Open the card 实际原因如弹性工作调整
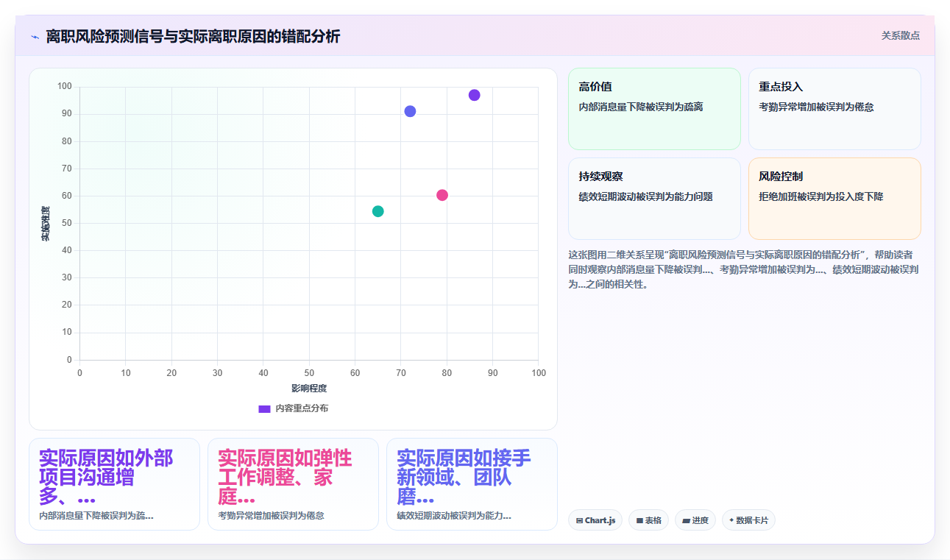 point(293,484)
